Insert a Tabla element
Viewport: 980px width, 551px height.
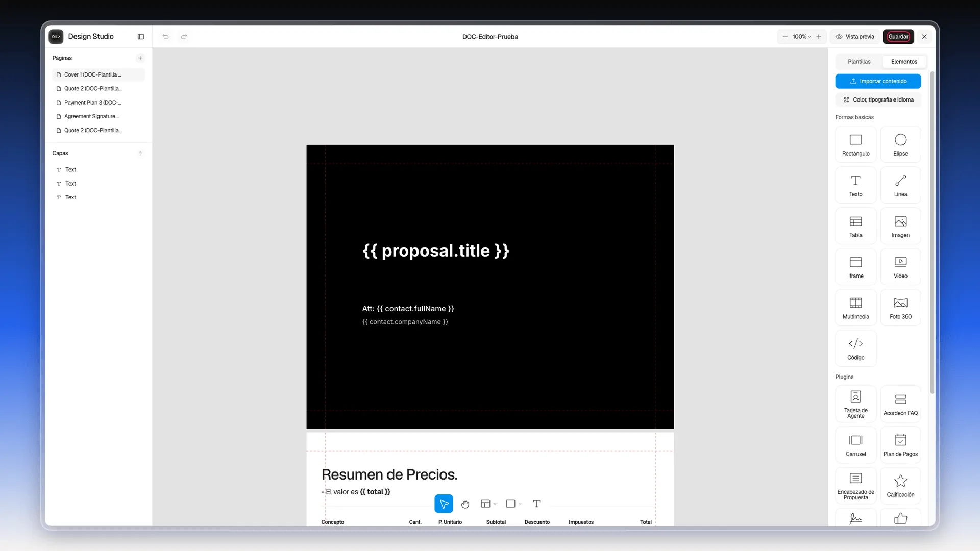[x=855, y=226]
